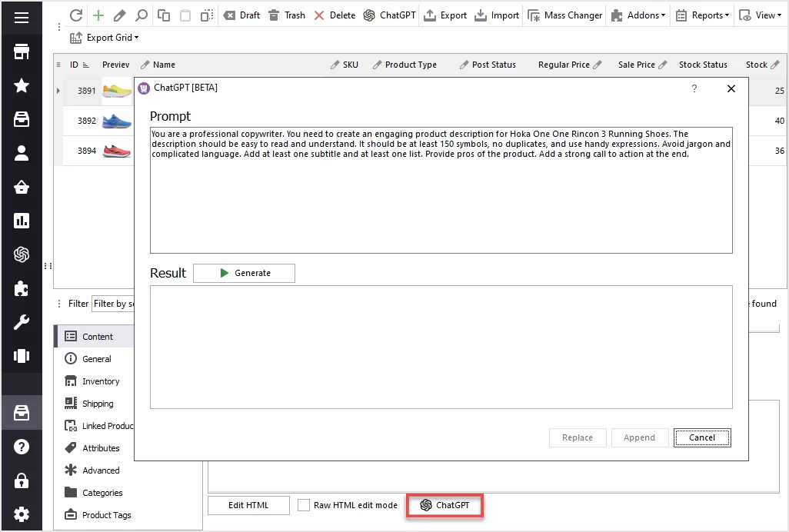This screenshot has width=789, height=532.
Task: Select the Inventory tab
Action: 101,381
